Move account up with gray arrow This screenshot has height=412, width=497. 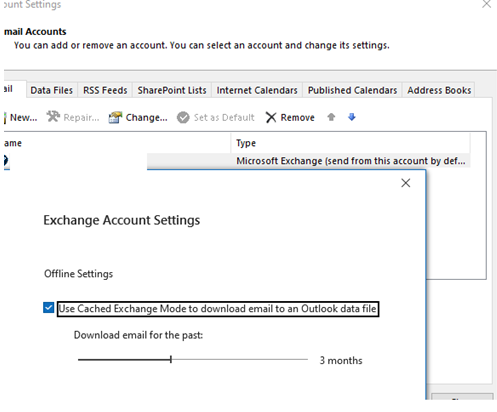[331, 117]
